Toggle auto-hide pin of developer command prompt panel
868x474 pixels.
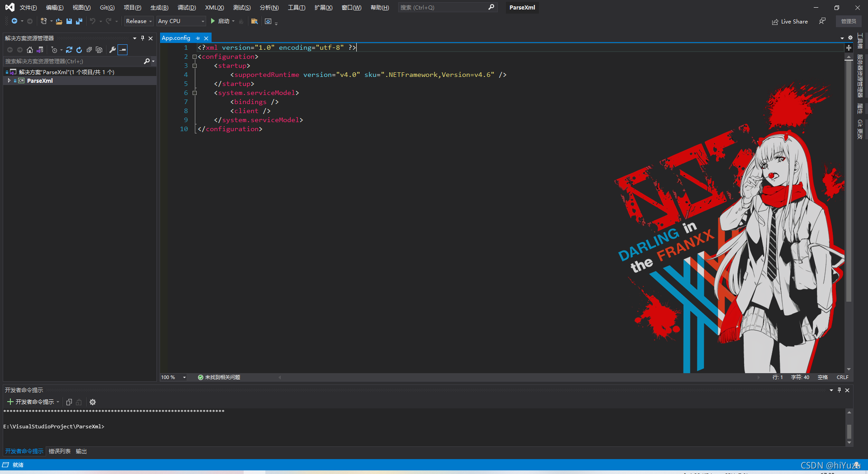(x=839, y=390)
